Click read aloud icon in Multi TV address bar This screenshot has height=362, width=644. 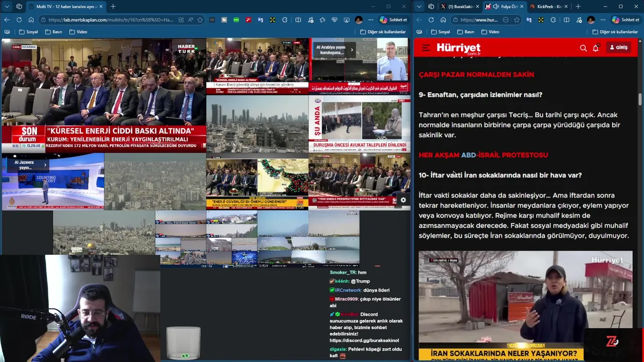click(x=191, y=20)
